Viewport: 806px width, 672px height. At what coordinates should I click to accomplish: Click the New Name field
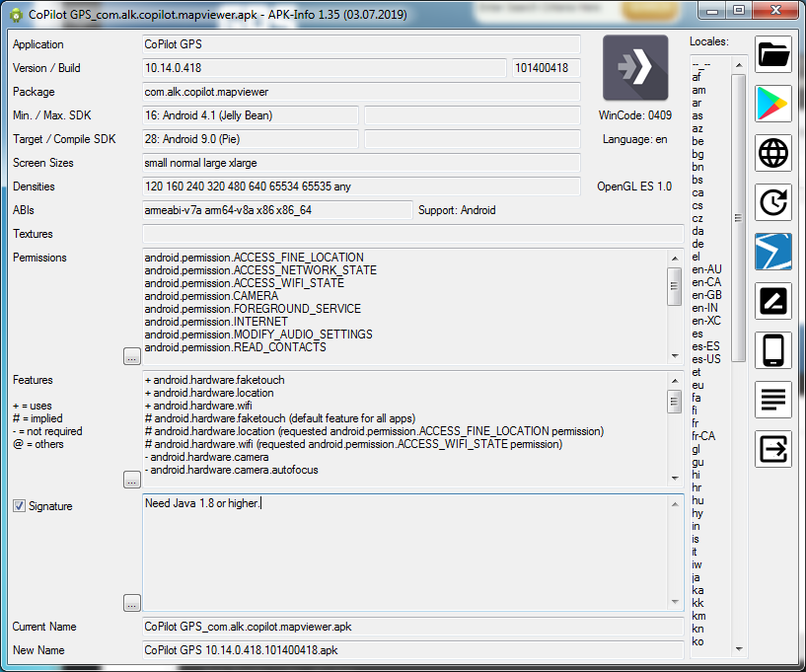[x=412, y=650]
